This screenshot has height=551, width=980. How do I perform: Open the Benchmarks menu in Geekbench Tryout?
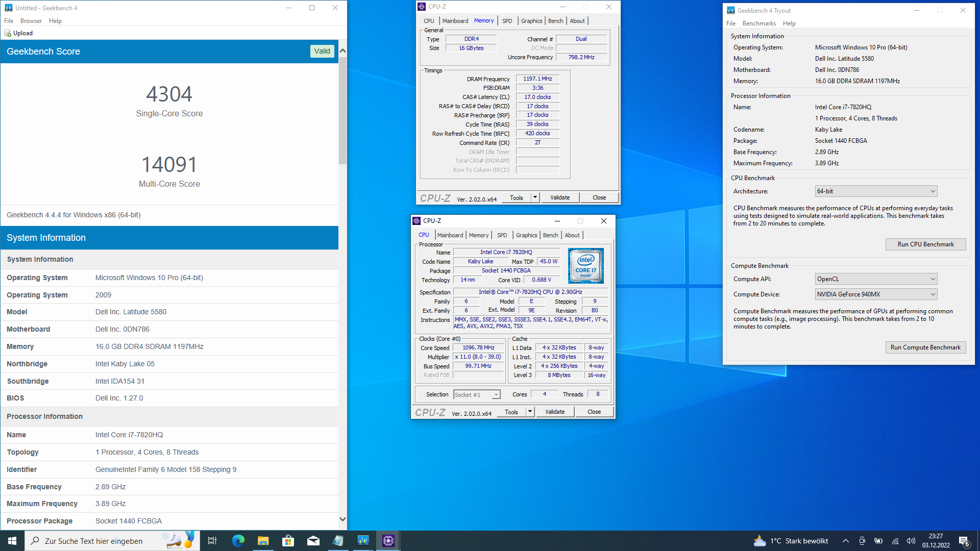[x=759, y=23]
